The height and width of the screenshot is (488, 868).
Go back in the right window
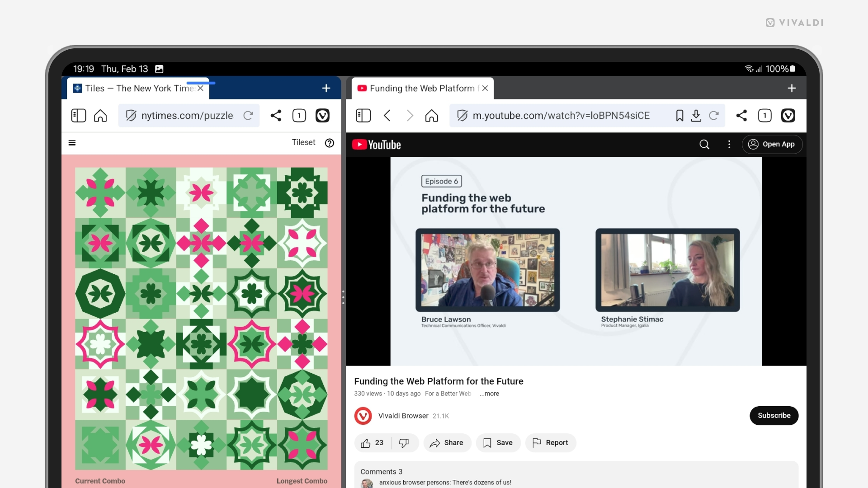point(387,116)
